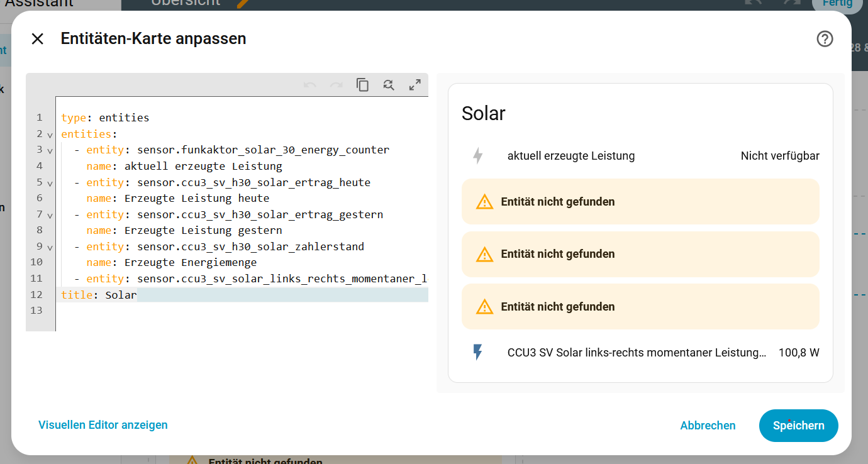
Task: Fold the entity entry at line 3
Action: [50, 151]
